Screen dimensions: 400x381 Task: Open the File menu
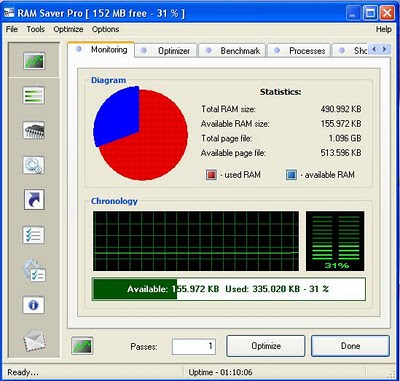click(x=12, y=29)
